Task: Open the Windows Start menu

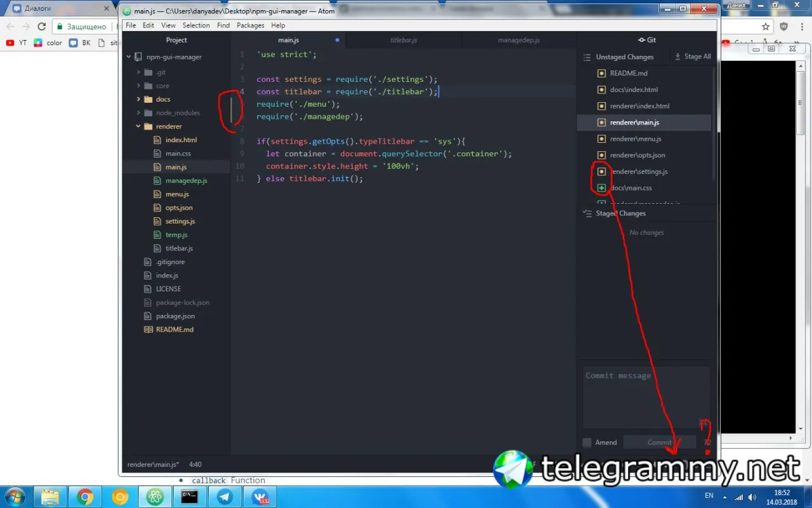Action: pyautogui.click(x=14, y=496)
